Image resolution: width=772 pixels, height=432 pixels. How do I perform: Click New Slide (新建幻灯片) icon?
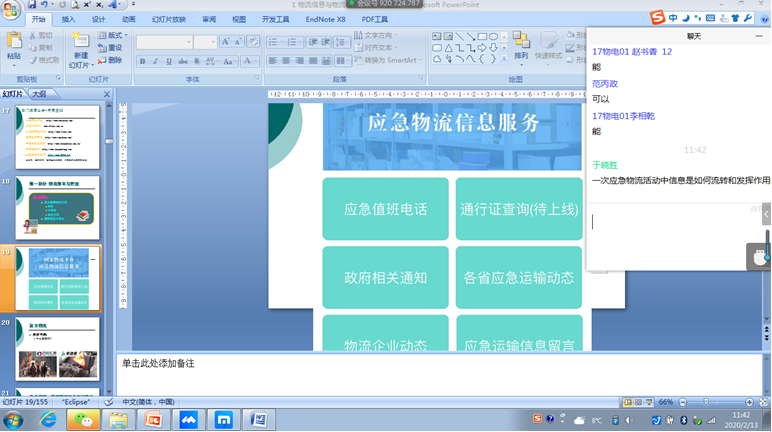click(x=80, y=43)
